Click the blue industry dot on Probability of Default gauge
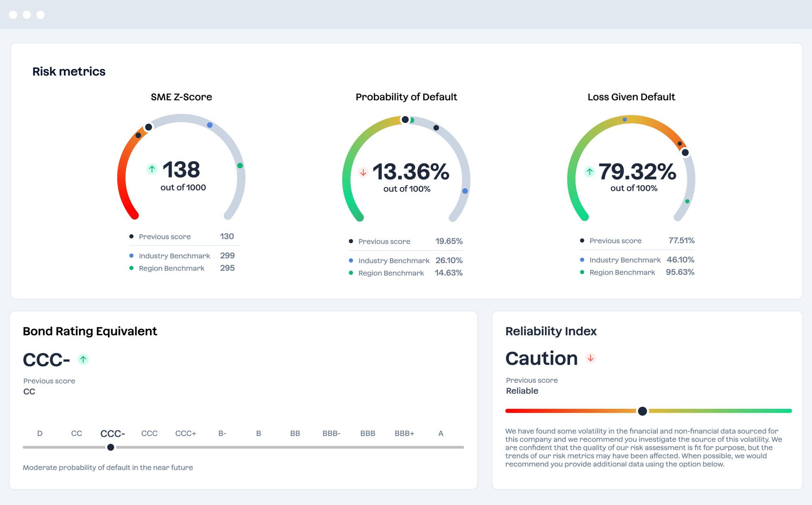 coord(465,191)
